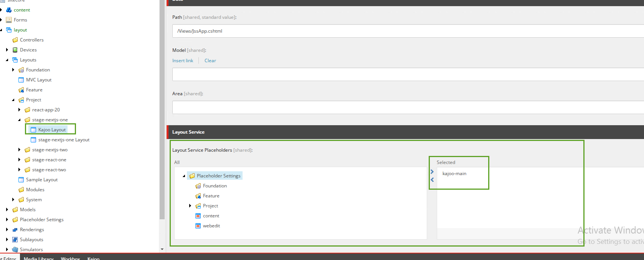Click the Foundation icon in Placeholder Settings list
Viewport: 644px width, 260px height.
click(198, 186)
